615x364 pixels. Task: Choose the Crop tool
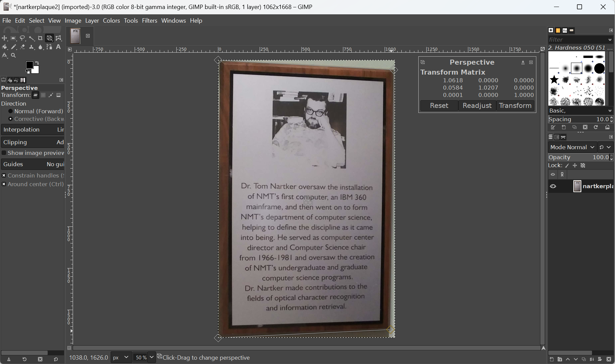(x=40, y=38)
